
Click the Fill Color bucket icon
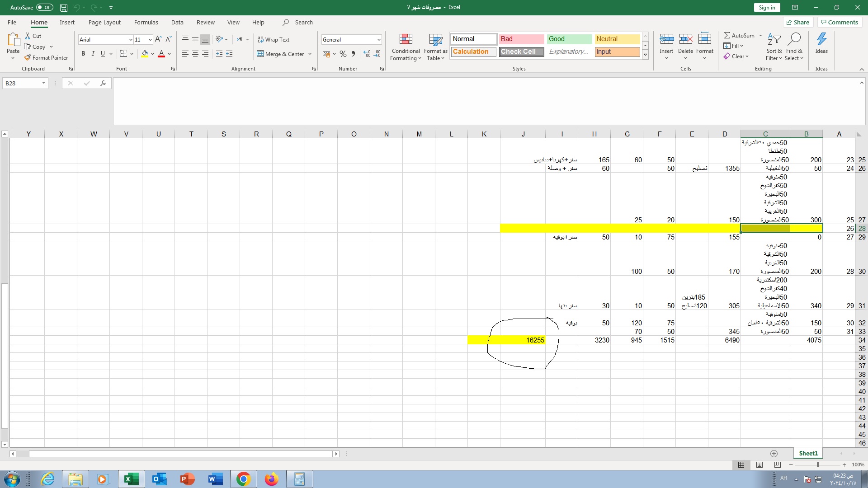tap(145, 54)
